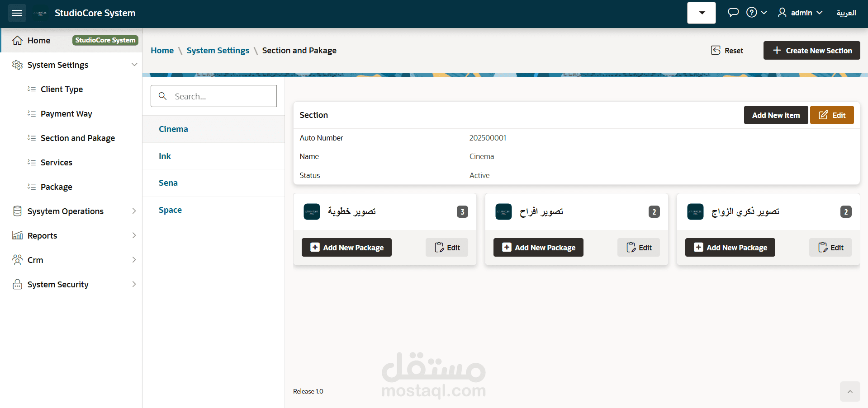Click the Crm people icon

pos(17,260)
